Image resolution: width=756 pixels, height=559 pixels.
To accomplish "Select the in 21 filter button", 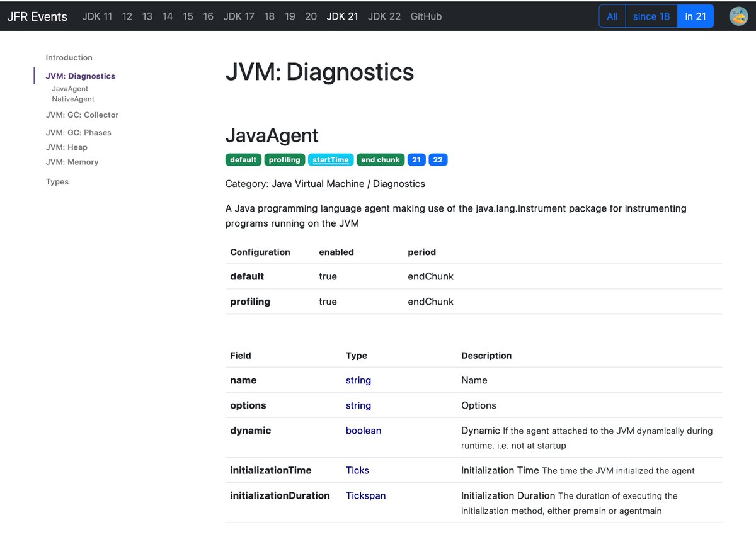I will click(696, 16).
